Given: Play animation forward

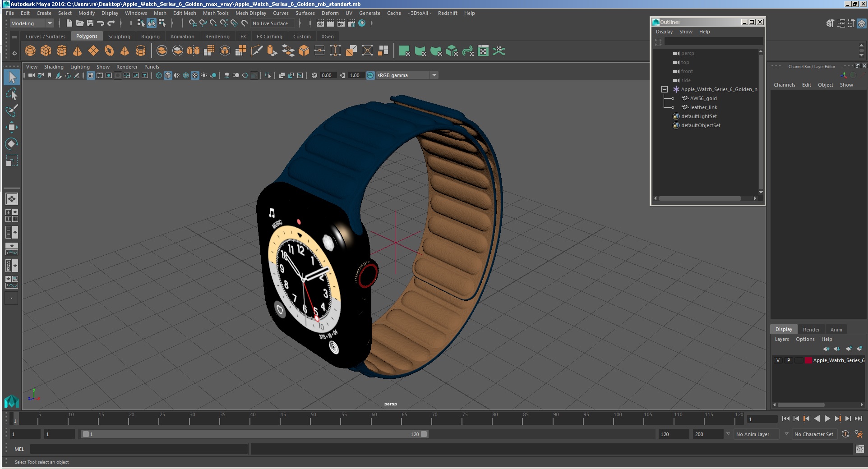Looking at the screenshot, I should click(827, 418).
